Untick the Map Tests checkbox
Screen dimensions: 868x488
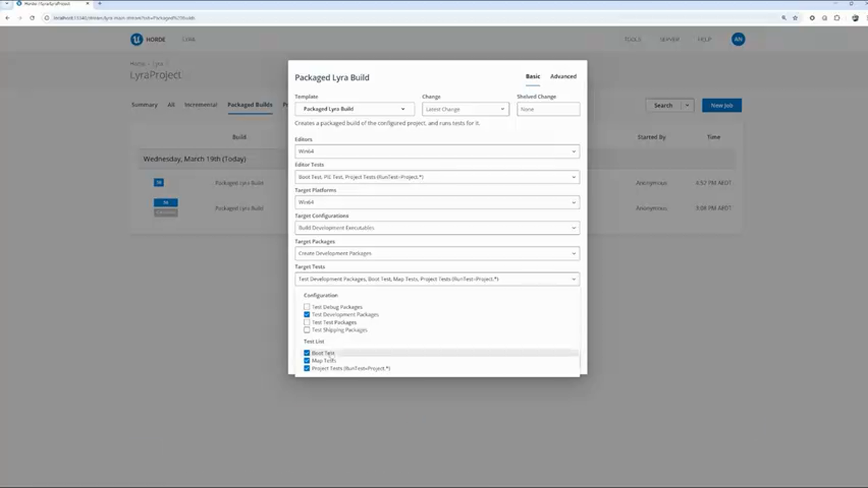point(307,361)
